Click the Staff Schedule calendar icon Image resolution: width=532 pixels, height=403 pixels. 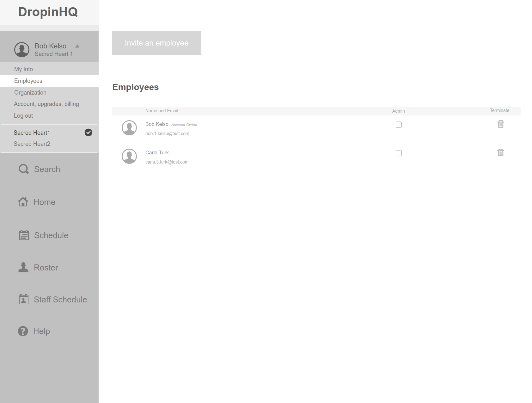(24, 299)
